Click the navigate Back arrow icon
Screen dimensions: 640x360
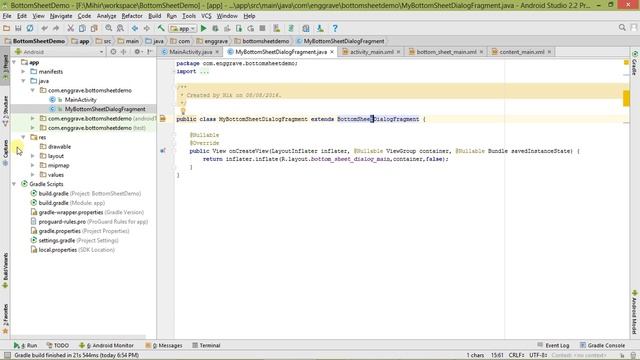(135, 28)
